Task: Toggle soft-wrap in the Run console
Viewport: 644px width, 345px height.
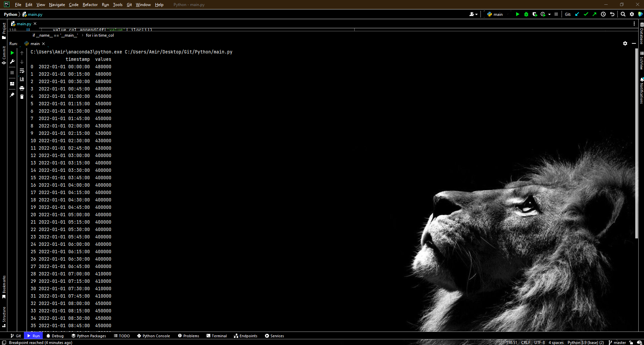Action: tap(22, 71)
